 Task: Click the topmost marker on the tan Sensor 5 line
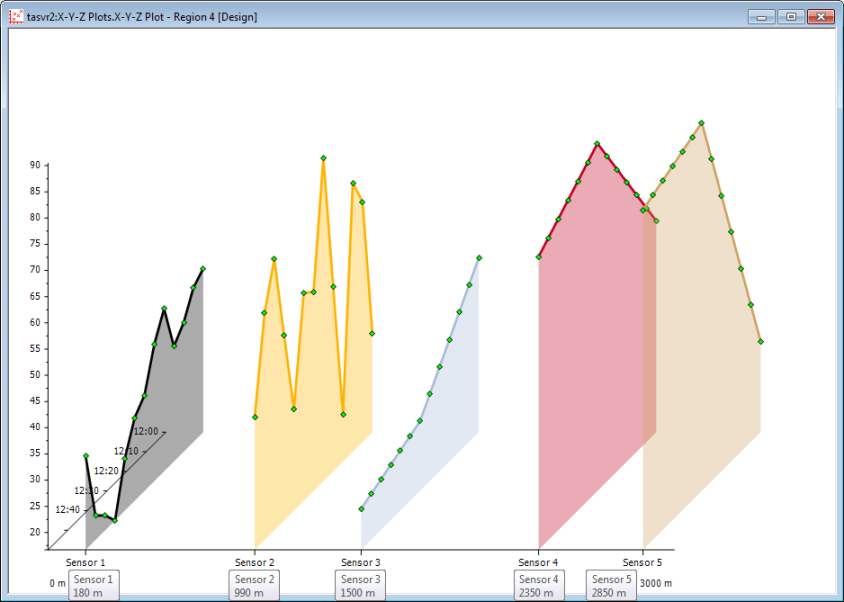pyautogui.click(x=701, y=123)
